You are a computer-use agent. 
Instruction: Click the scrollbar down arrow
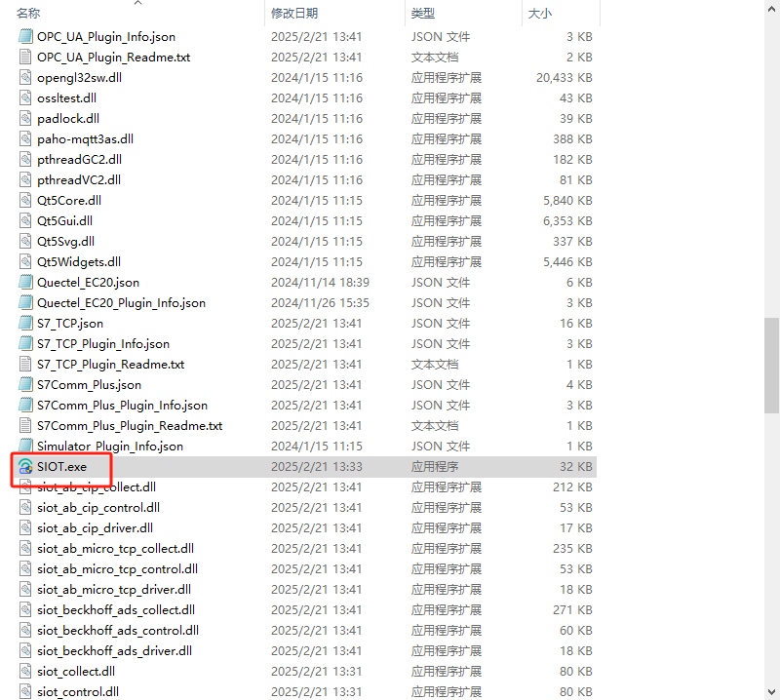(x=771, y=691)
